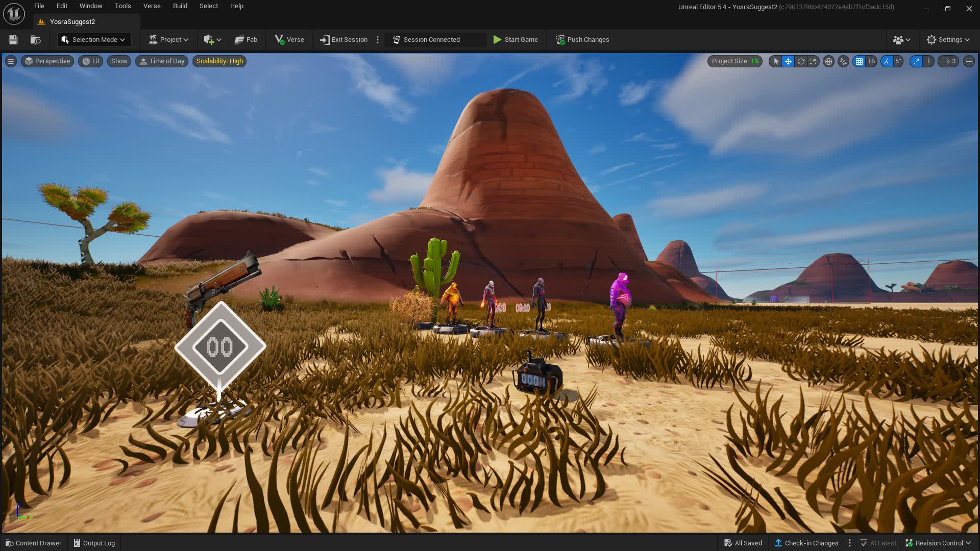
Task: Open the Select menu
Action: (209, 6)
